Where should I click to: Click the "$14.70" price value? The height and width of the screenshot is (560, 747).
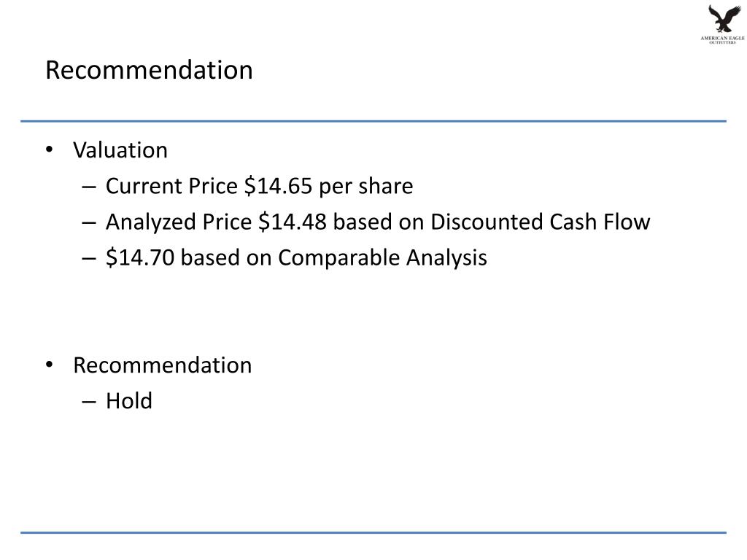(x=141, y=258)
